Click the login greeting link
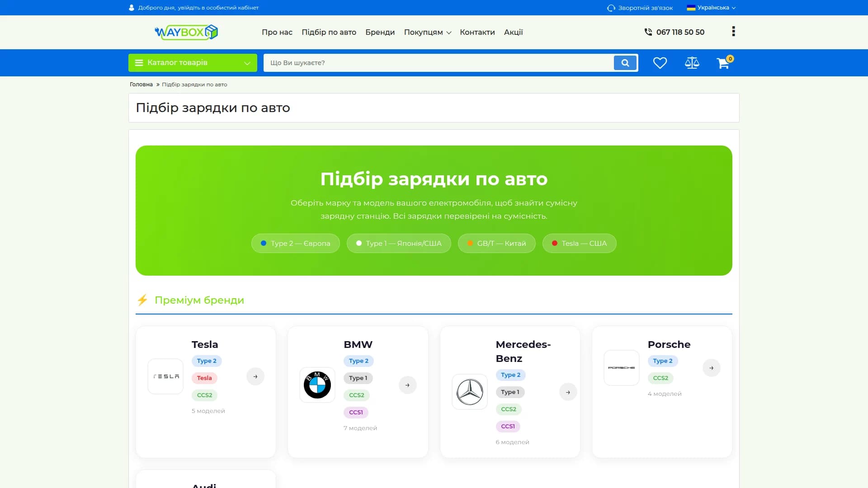 click(x=198, y=8)
